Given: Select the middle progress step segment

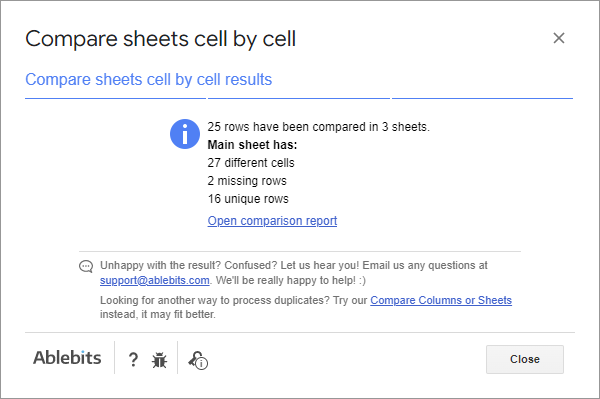Looking at the screenshot, I should click(x=299, y=98).
